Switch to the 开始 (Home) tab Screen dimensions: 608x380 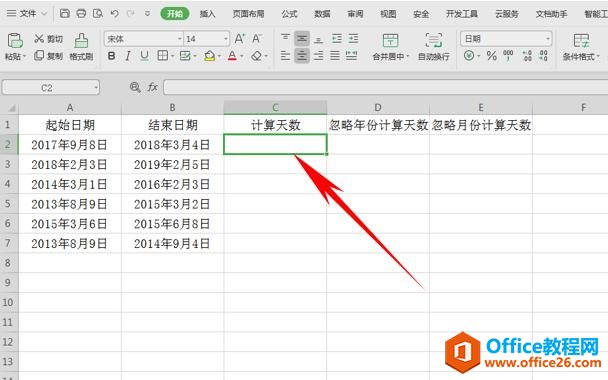coord(175,14)
